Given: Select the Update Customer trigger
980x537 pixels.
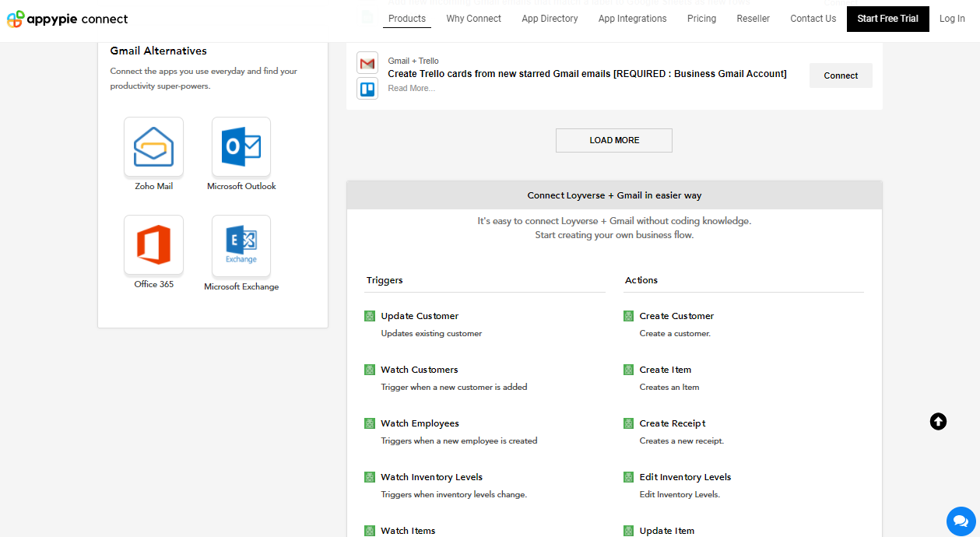Looking at the screenshot, I should click(420, 316).
